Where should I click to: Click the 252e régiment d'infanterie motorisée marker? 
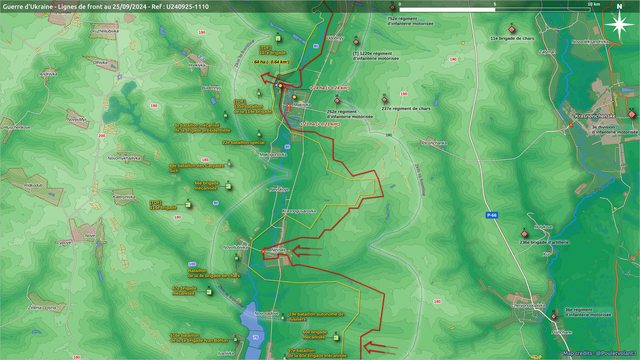(337, 100)
